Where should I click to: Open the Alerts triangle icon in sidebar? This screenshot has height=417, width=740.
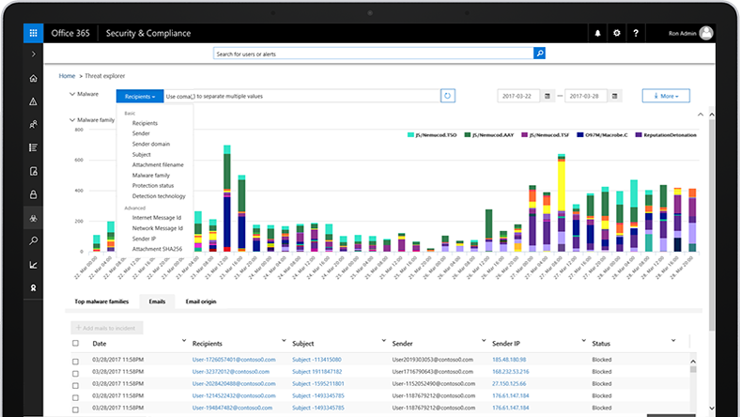pos(34,101)
